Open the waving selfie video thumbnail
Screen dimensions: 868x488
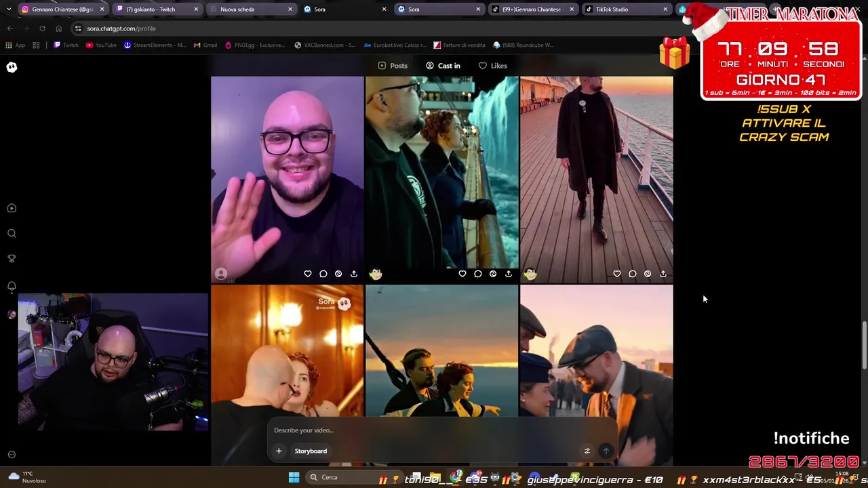[x=287, y=179]
